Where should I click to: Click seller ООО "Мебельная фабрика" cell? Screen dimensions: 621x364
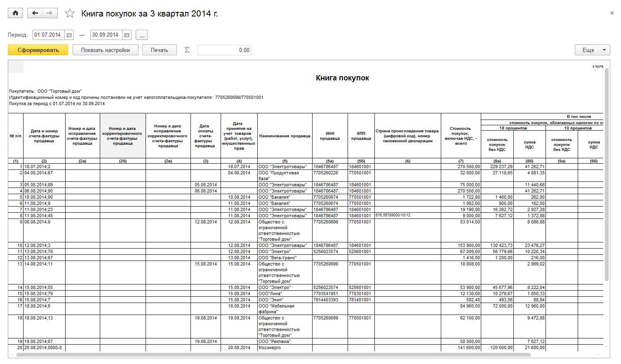pos(285,309)
